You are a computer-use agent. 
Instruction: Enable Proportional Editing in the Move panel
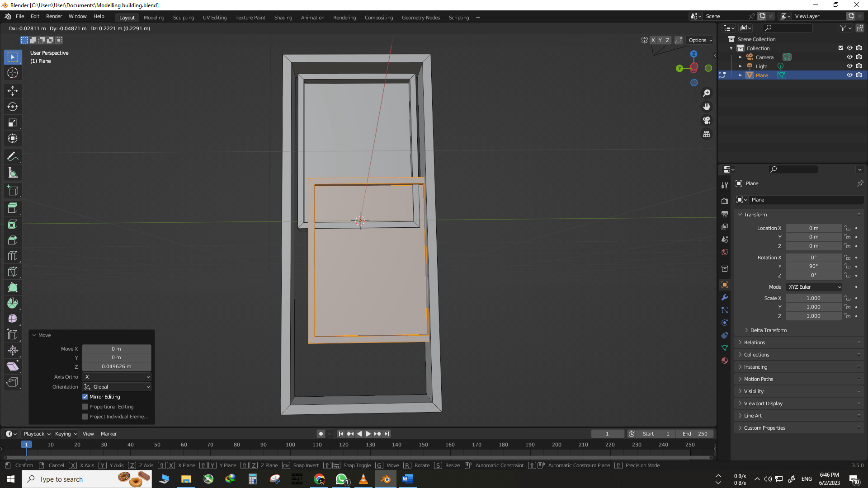pos(85,407)
